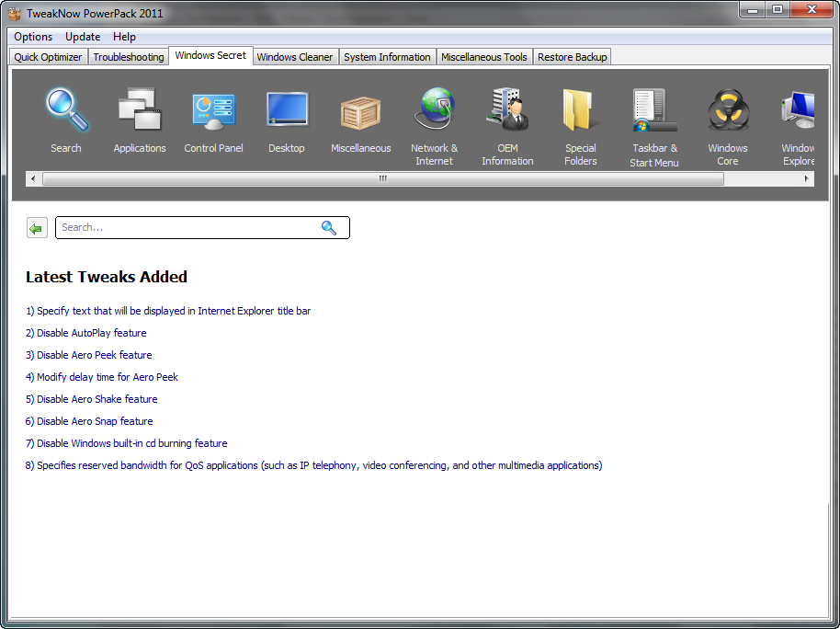Open Disable Aero Shake feature tweak
The height and width of the screenshot is (629, 840).
click(92, 399)
